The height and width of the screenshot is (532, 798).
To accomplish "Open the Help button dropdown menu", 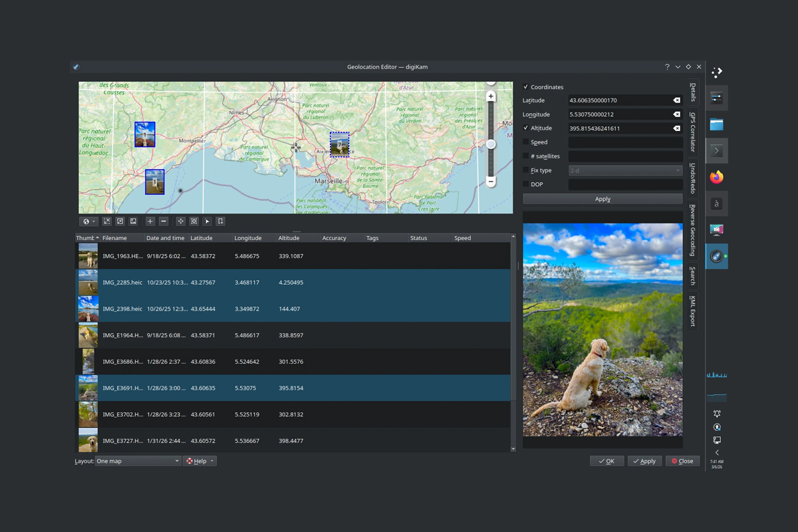I will (x=199, y=461).
